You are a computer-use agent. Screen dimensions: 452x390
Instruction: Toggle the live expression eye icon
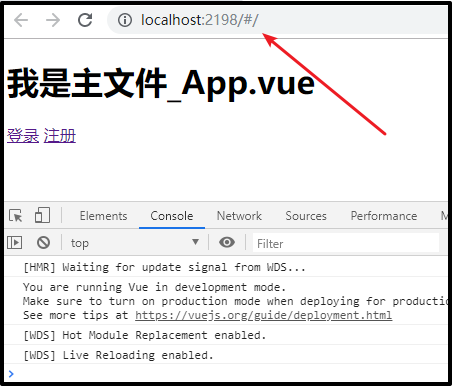tap(227, 242)
